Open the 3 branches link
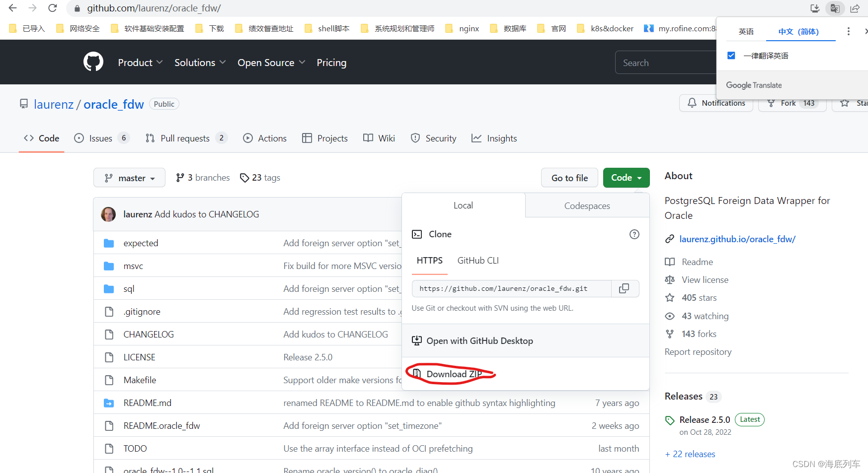 coord(203,178)
